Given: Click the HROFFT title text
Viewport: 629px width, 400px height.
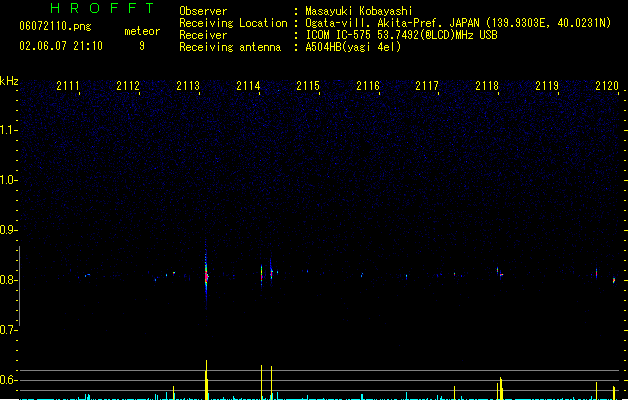Looking at the screenshot, I should coord(102,8).
